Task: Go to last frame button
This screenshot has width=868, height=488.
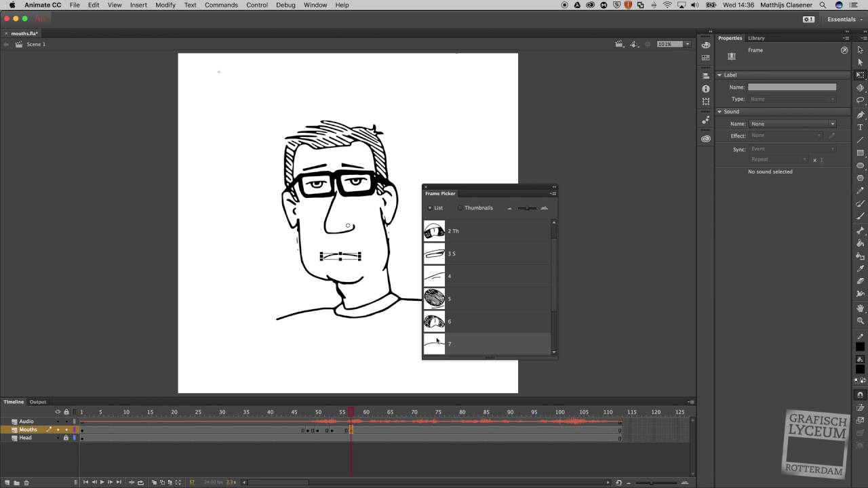Action: [118, 483]
